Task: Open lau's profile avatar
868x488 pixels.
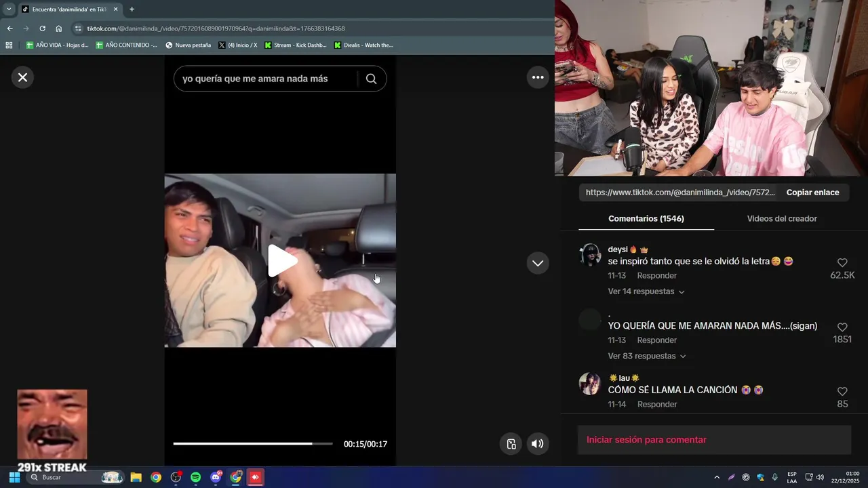Action: click(x=590, y=384)
